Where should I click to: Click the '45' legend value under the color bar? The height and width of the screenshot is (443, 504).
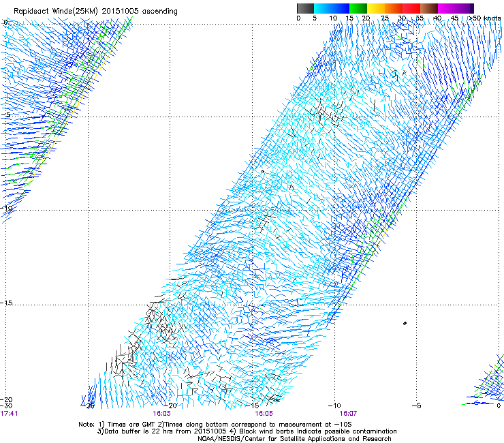454,18
